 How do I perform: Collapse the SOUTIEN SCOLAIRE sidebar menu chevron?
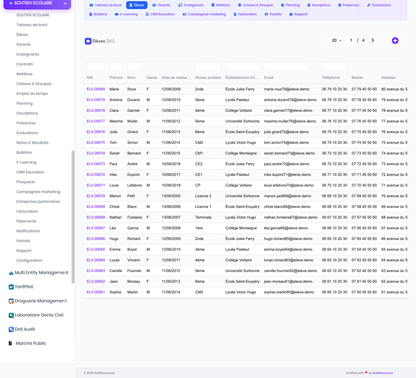[65, 3]
